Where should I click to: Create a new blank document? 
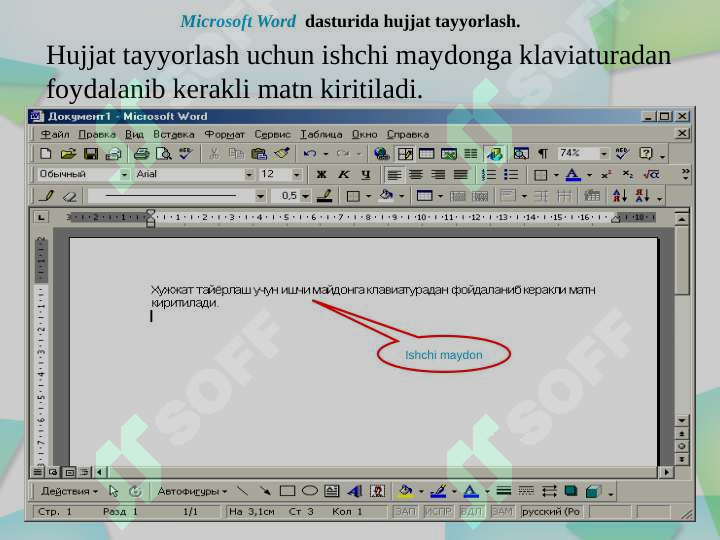45,153
